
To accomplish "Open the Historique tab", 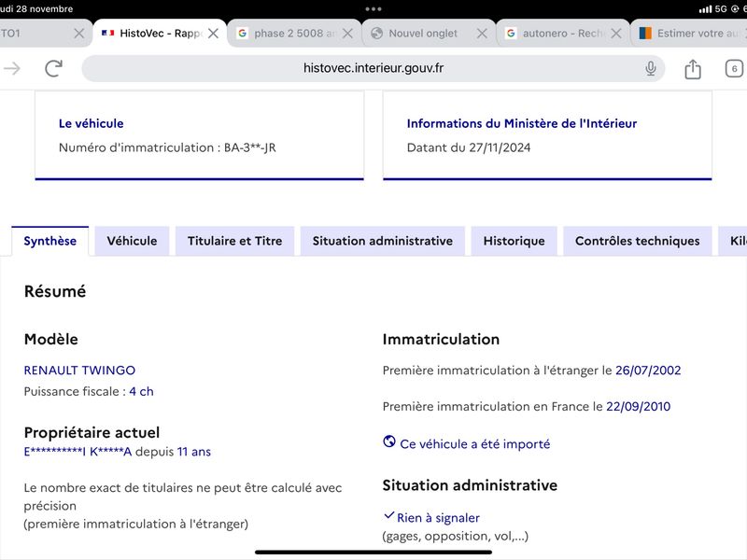I will pos(514,241).
